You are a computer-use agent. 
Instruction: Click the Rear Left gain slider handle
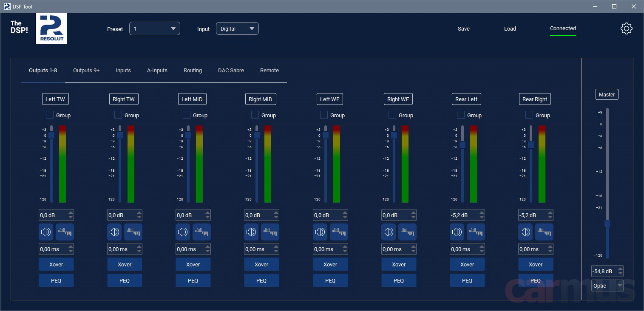tap(462, 145)
